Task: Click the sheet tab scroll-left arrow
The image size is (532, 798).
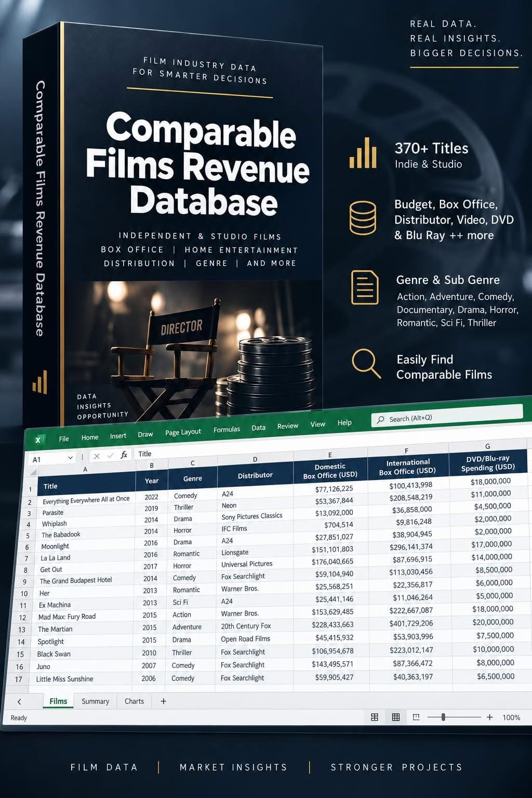Action: 19,701
